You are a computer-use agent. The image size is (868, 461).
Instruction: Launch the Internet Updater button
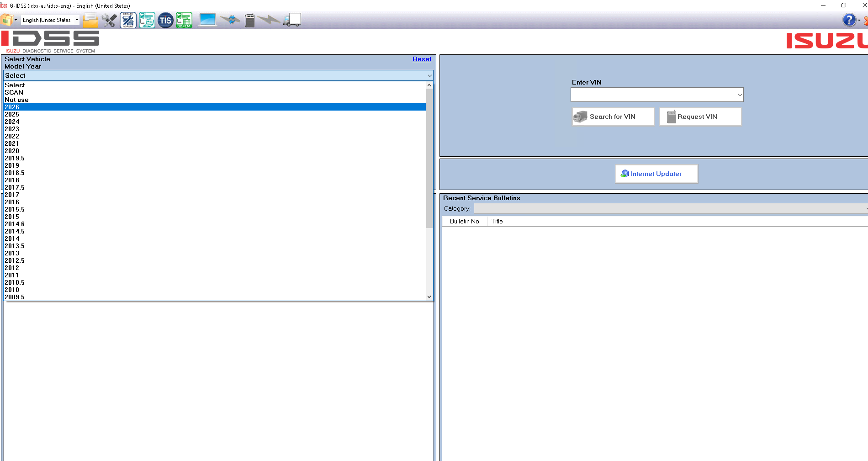coord(656,174)
